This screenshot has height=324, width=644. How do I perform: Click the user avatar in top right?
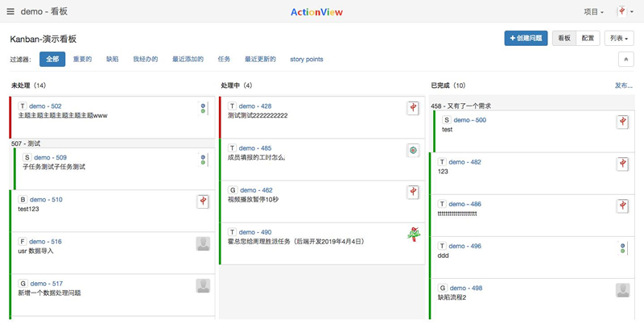(x=621, y=12)
